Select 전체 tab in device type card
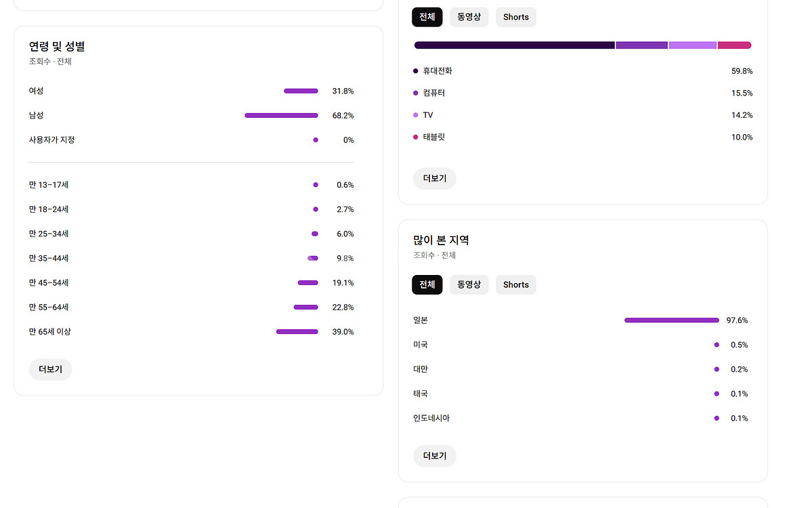The height and width of the screenshot is (508, 812). pos(427,17)
